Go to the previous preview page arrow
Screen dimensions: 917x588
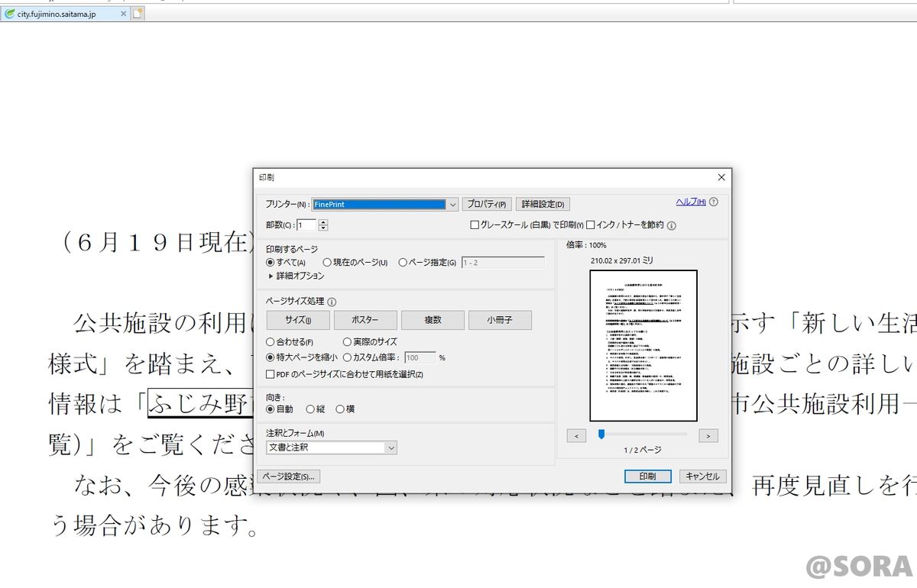click(x=576, y=435)
